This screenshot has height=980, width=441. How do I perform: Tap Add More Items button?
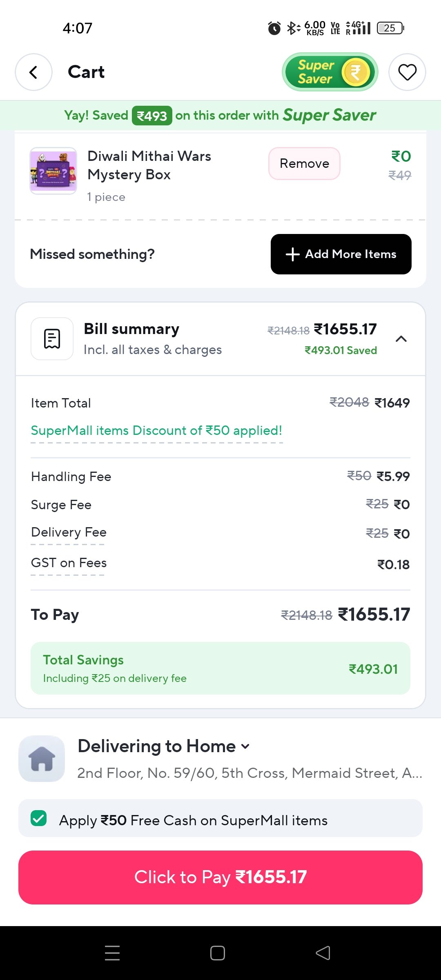[341, 254]
